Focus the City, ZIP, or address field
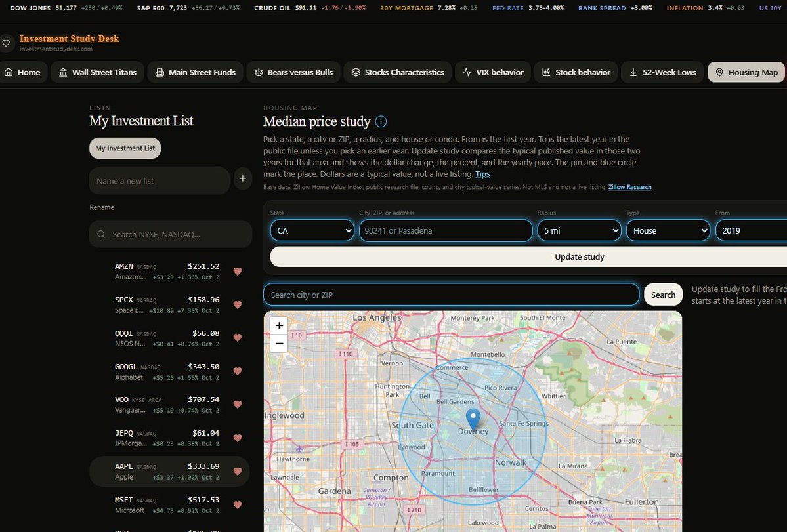This screenshot has width=787, height=532. click(446, 231)
